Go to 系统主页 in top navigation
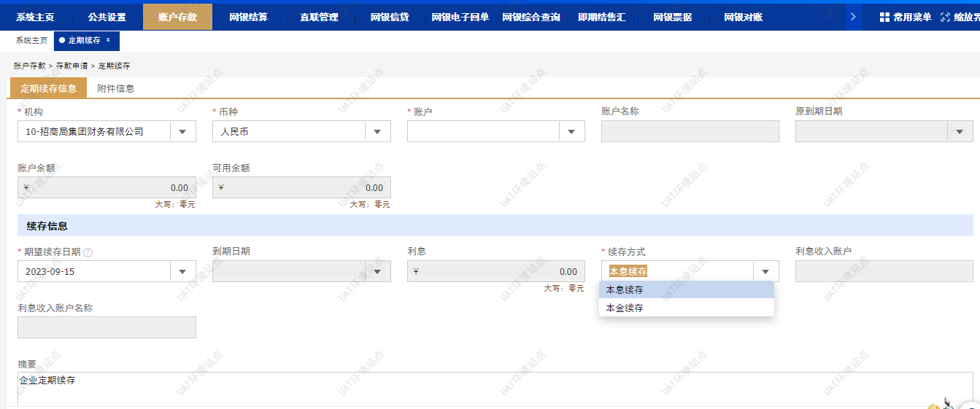Viewport: 980px width, 409px height. coord(35,17)
